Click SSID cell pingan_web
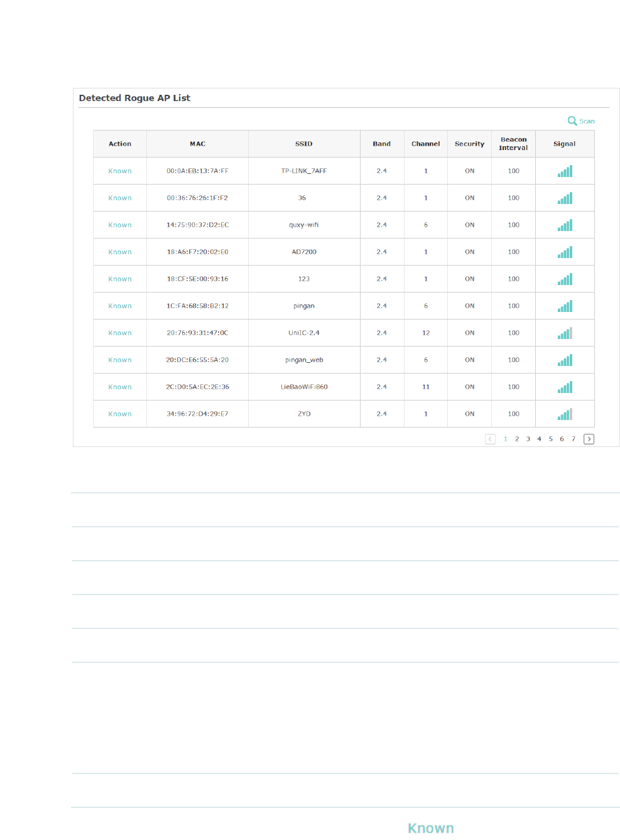 pos(304,360)
